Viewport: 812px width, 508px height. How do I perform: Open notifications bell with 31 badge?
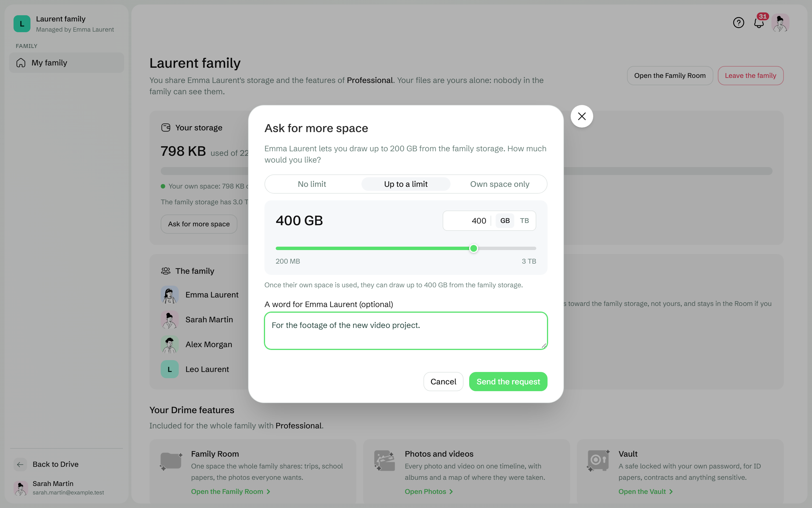point(759,23)
